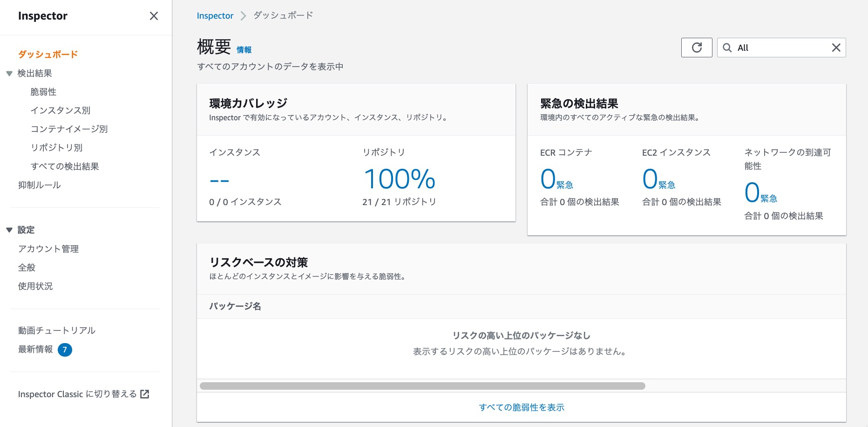Open 抑制ルール from the sidebar

point(39,185)
